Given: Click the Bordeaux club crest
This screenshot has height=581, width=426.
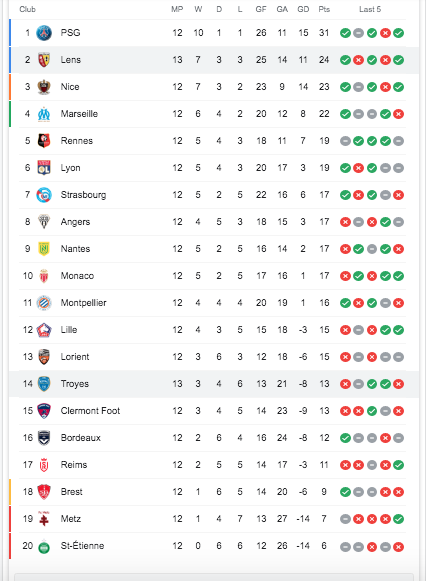Looking at the screenshot, I should [44, 438].
